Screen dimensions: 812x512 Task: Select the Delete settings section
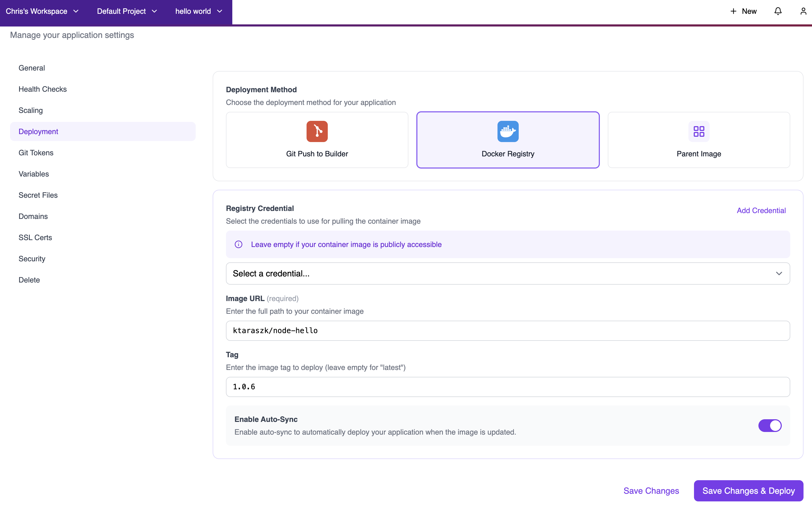tap(29, 280)
